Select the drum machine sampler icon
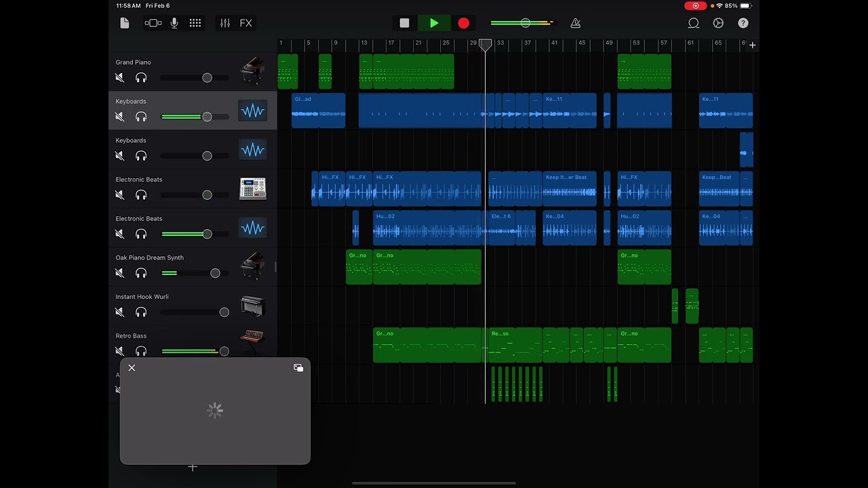The image size is (868, 488). [252, 188]
